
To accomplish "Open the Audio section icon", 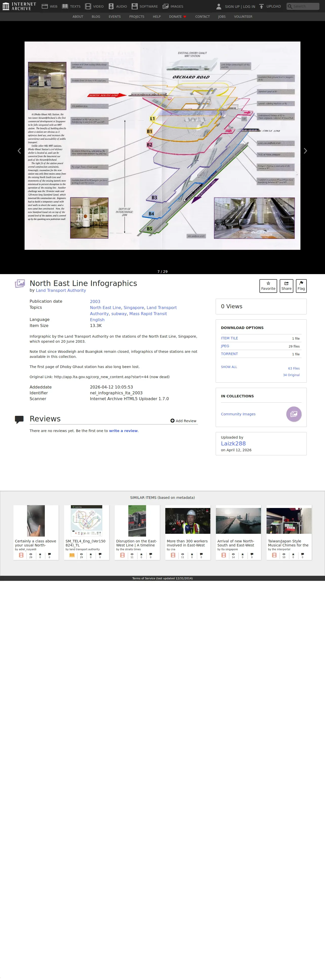I will [x=111, y=7].
